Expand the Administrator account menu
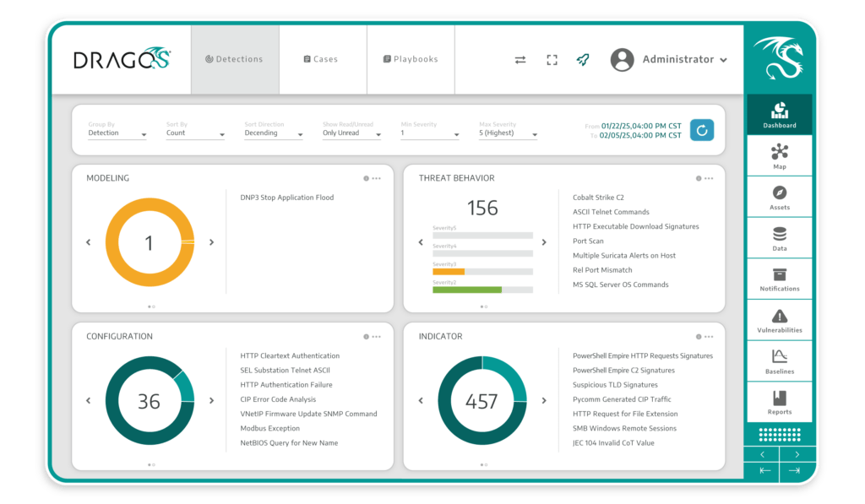865x504 pixels. pyautogui.click(x=723, y=60)
